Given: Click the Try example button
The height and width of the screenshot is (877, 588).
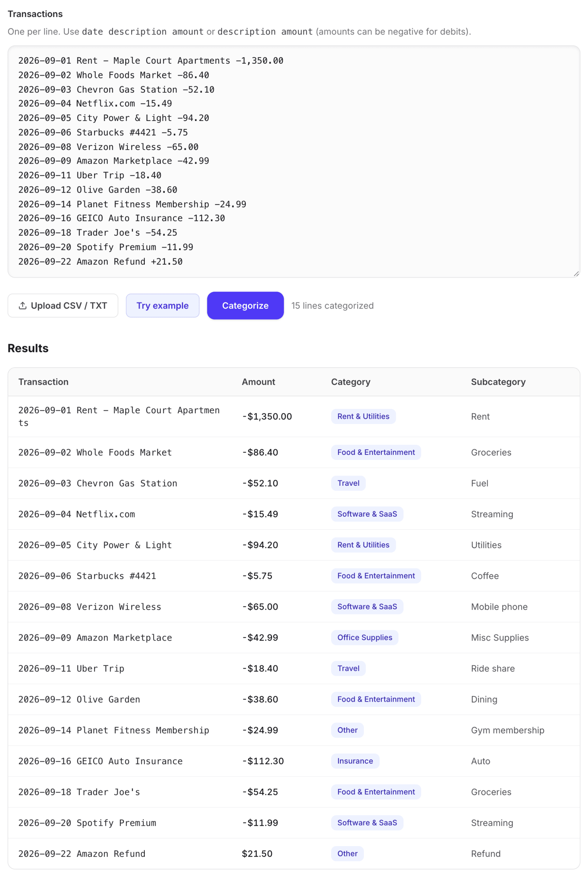Looking at the screenshot, I should click(162, 306).
